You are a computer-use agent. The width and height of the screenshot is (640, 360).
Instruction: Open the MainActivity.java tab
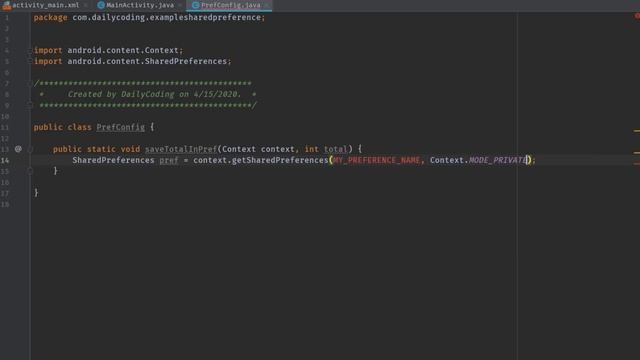click(140, 5)
